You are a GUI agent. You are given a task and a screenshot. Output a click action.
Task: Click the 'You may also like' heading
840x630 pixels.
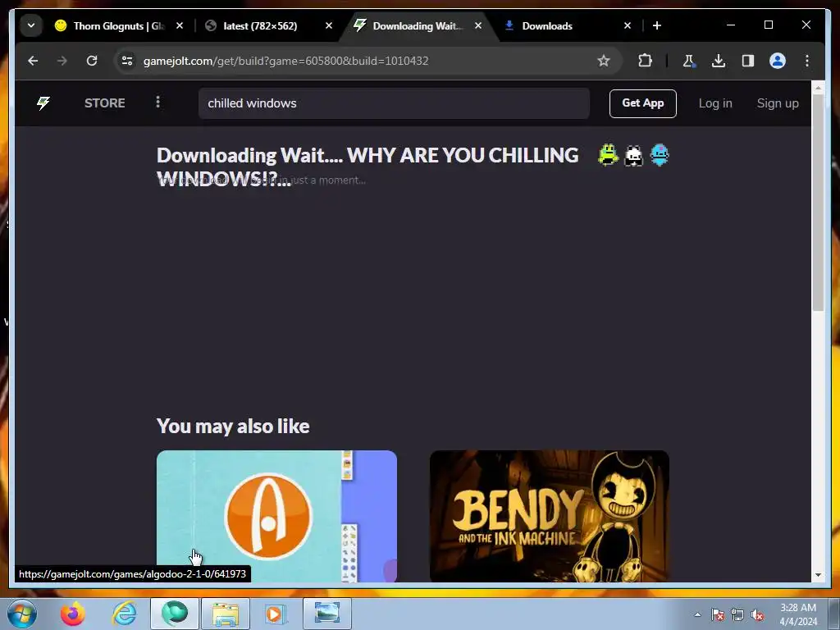click(x=233, y=427)
